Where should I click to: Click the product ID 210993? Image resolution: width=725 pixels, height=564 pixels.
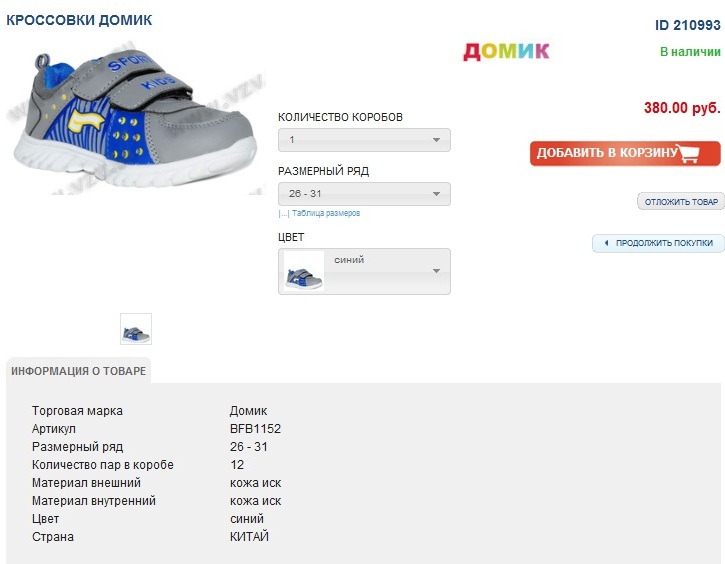point(687,25)
